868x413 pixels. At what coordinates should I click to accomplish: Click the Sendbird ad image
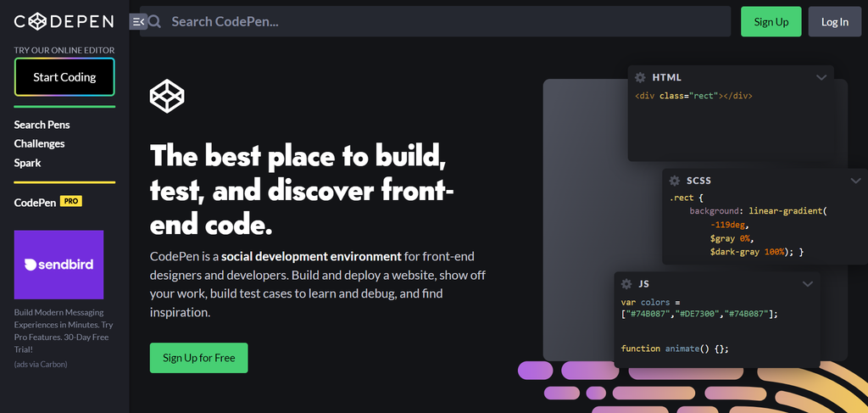[58, 265]
